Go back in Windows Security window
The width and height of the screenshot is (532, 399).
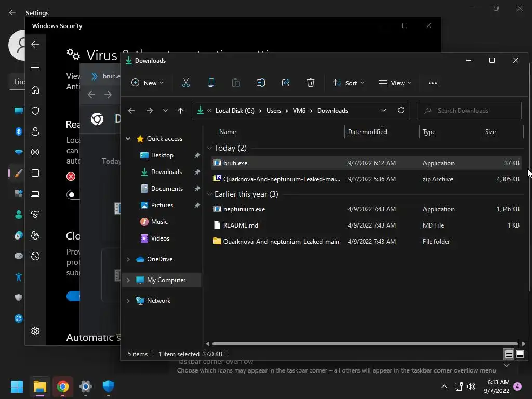pyautogui.click(x=35, y=44)
